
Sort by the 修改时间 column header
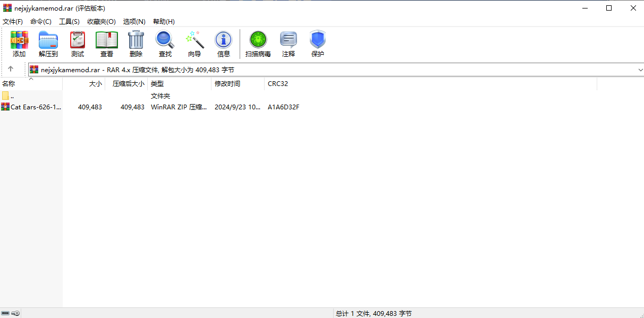(238, 84)
